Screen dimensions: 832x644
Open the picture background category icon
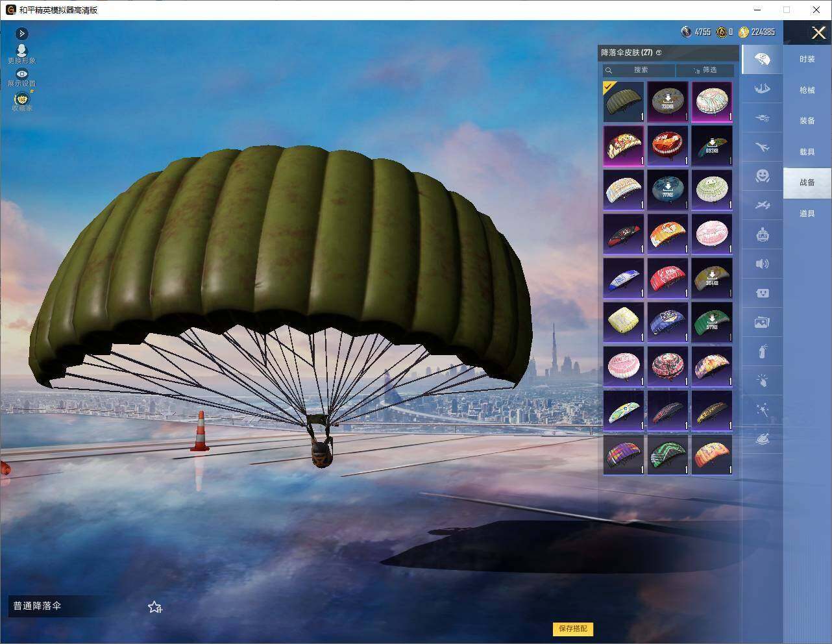[763, 322]
